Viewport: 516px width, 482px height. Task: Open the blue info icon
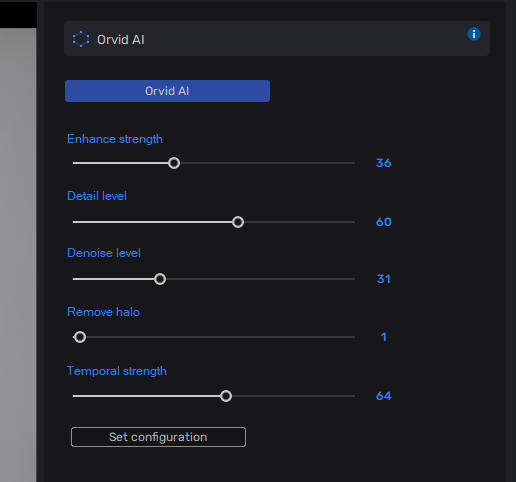coord(474,34)
